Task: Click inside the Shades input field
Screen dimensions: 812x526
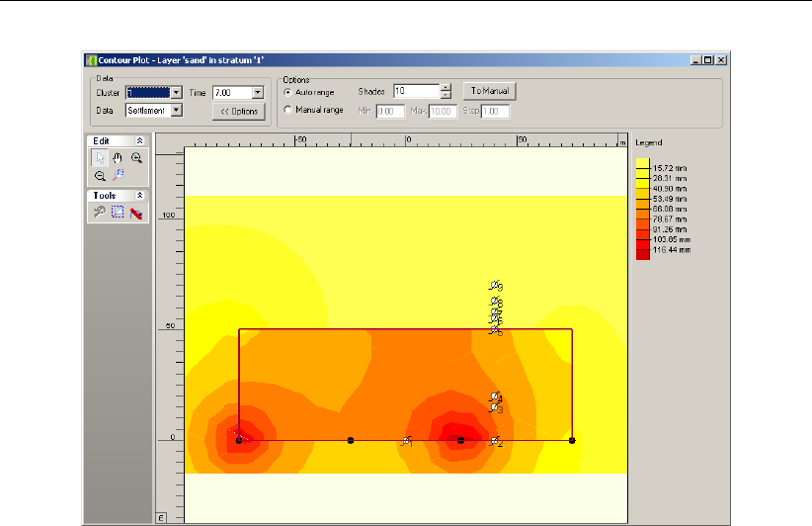Action: pos(415,92)
